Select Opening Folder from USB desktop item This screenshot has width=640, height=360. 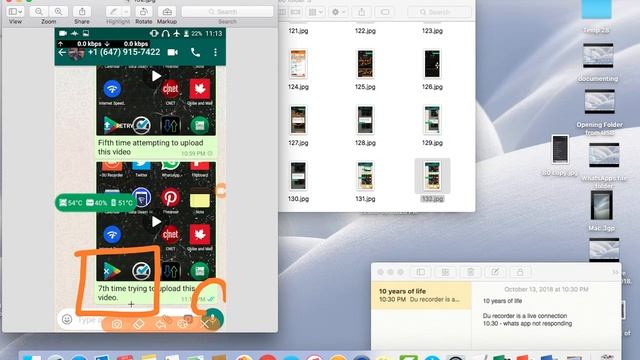[x=600, y=101]
